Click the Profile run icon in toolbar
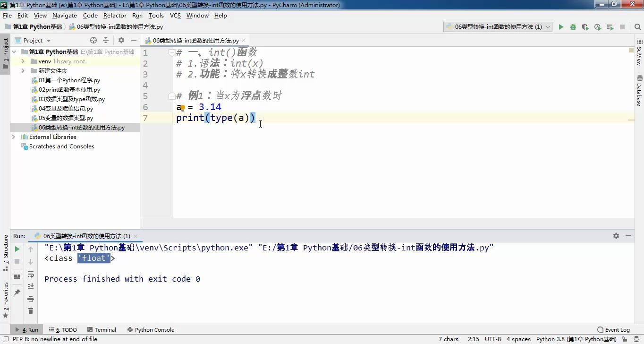 598,27
